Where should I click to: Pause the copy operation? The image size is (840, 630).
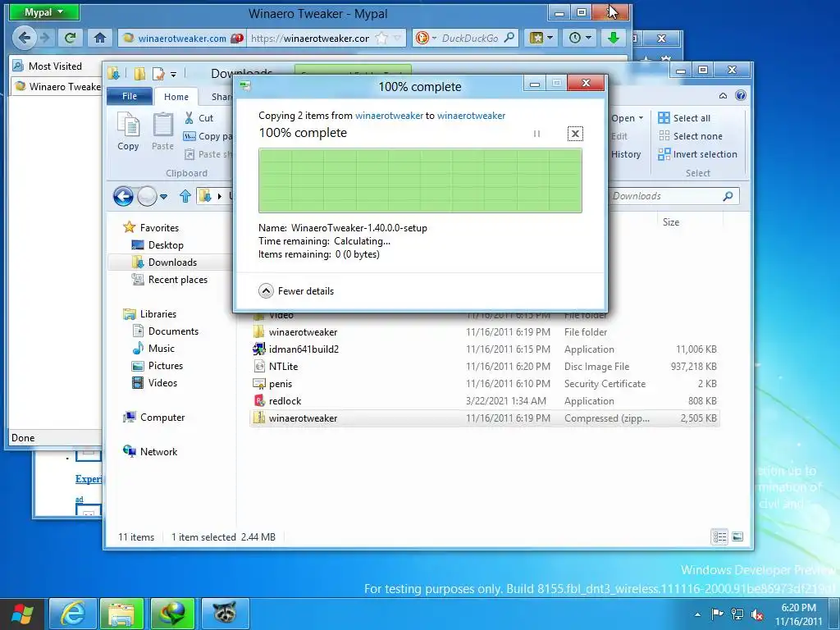(536, 134)
